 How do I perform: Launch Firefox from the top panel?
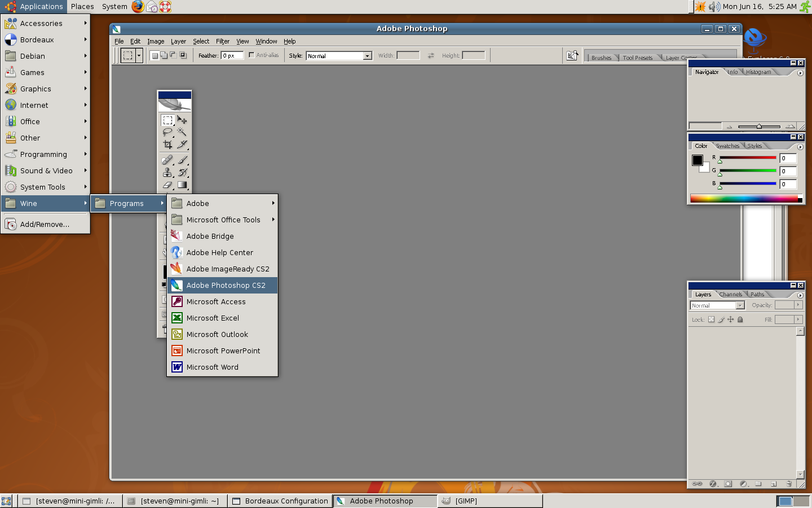point(138,7)
